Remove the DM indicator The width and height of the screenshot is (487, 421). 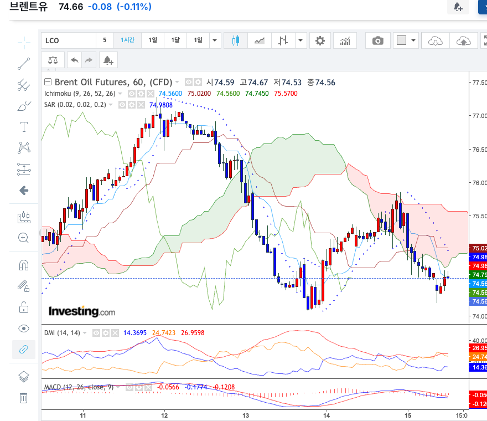tap(115, 333)
